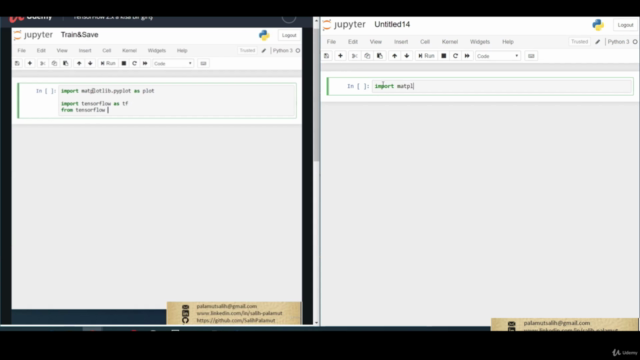Click edit pencil icon in Untitled14 notebook
The image size is (640, 360).
coord(598,42)
